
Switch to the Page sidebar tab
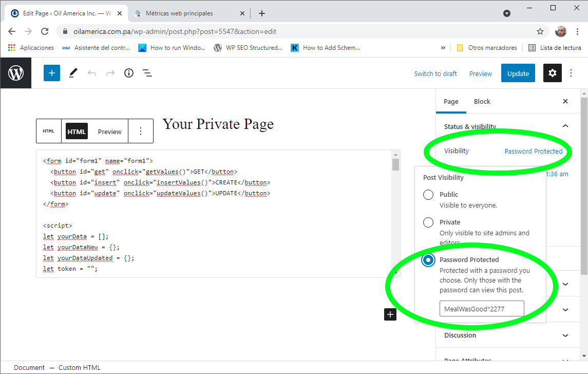[451, 101]
